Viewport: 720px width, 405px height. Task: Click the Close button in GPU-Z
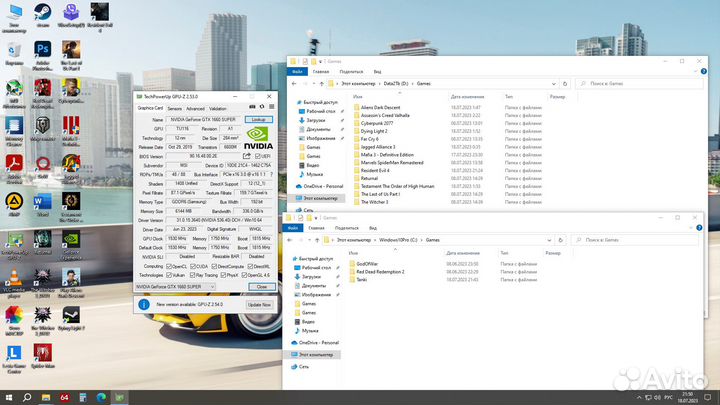[262, 287]
